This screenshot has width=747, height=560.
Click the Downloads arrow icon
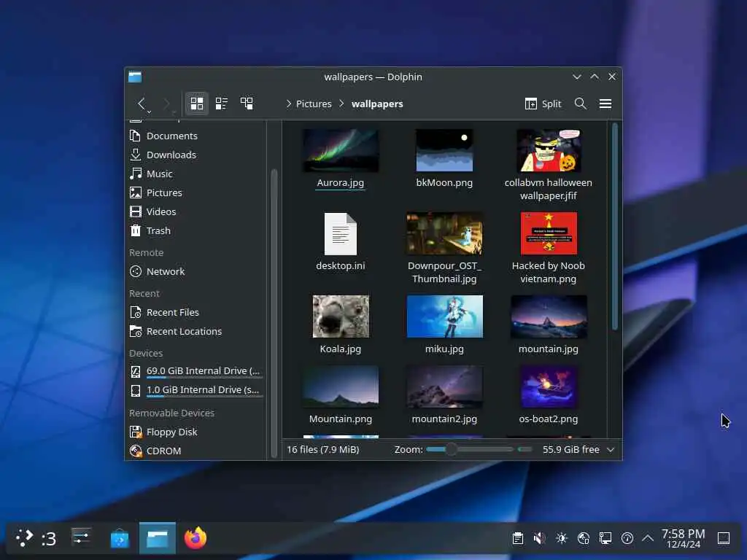(x=136, y=155)
